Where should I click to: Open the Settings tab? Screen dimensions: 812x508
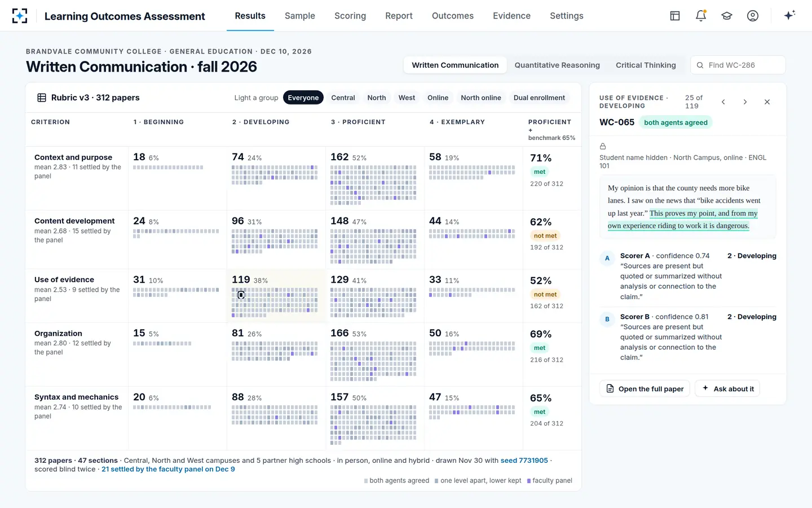click(x=567, y=16)
